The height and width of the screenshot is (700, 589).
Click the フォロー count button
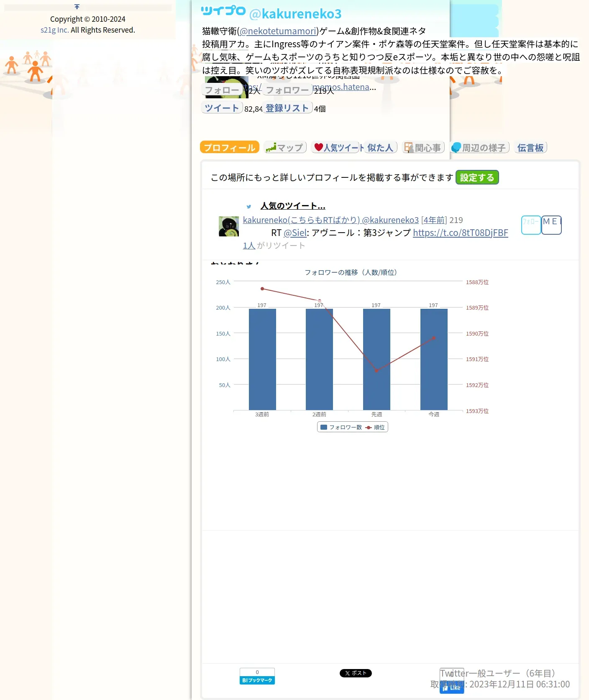(x=222, y=90)
